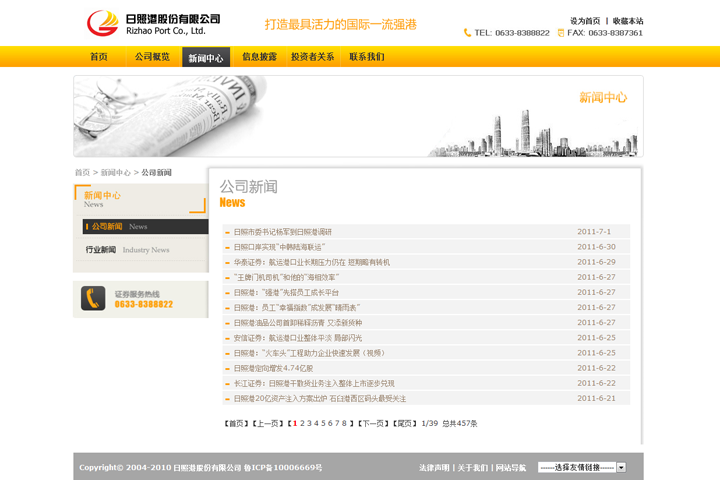Open 投资者关系 menu item

coord(313,57)
